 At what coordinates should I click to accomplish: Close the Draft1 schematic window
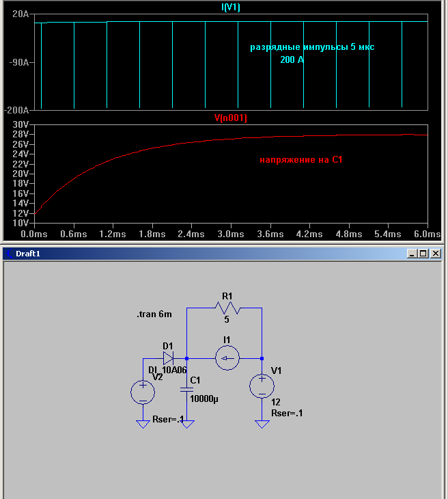436,254
